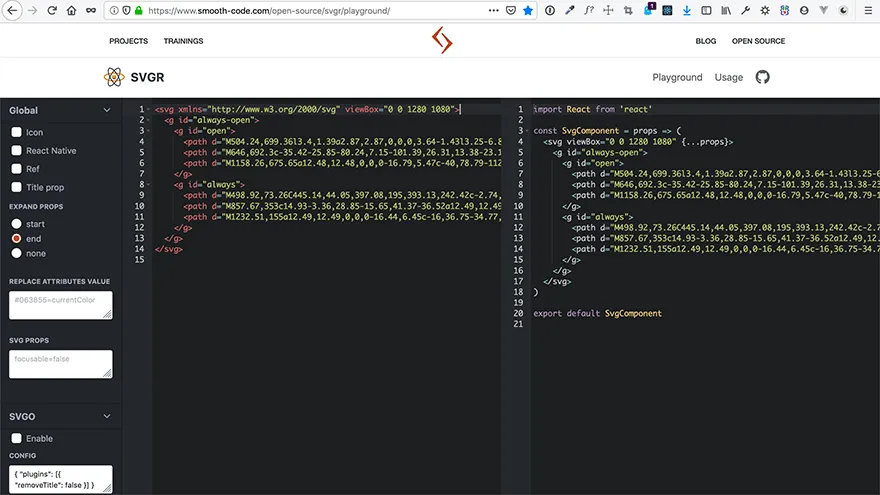The height and width of the screenshot is (495, 880).
Task: Toggle the Title prop checkbox
Action: click(16, 187)
